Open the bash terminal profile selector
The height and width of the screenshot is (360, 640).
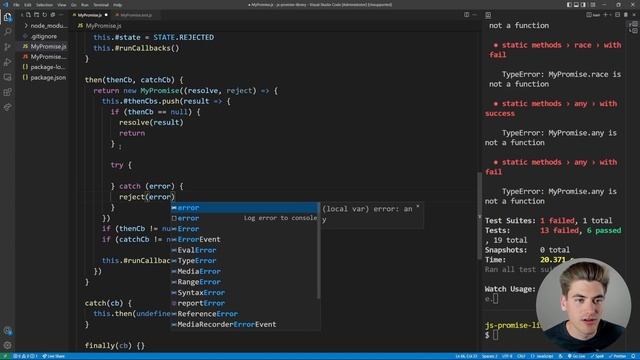coord(593,15)
